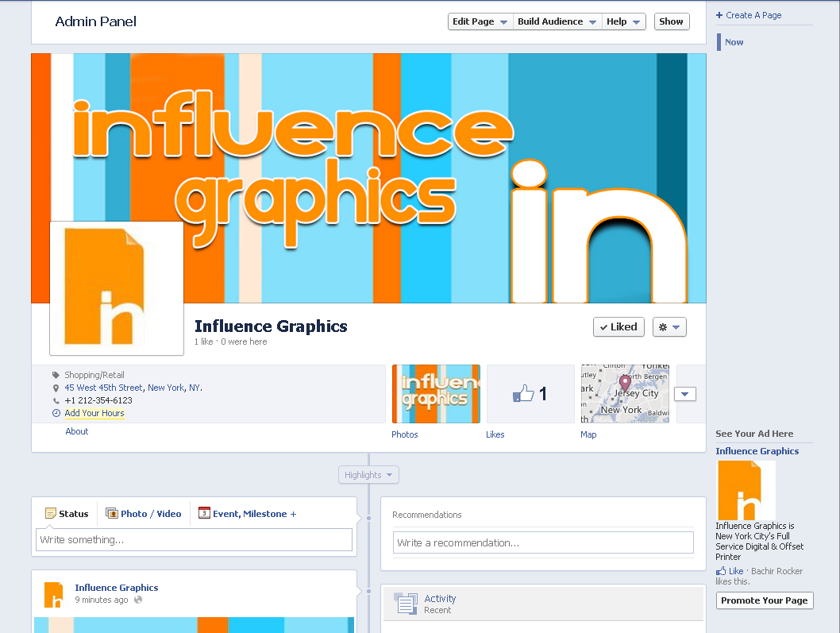Viewport: 840px width, 633px height.
Task: Click the 9 minutes ago timestamp
Action: click(102, 600)
